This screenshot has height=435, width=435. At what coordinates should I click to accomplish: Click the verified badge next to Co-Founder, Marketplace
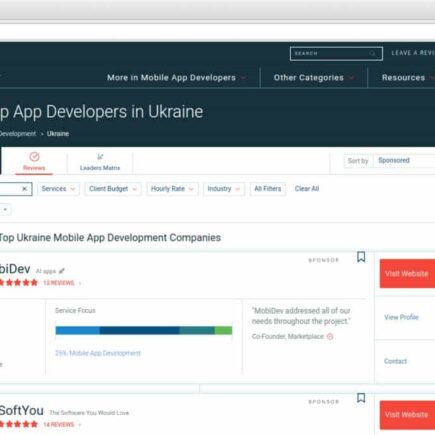(330, 337)
